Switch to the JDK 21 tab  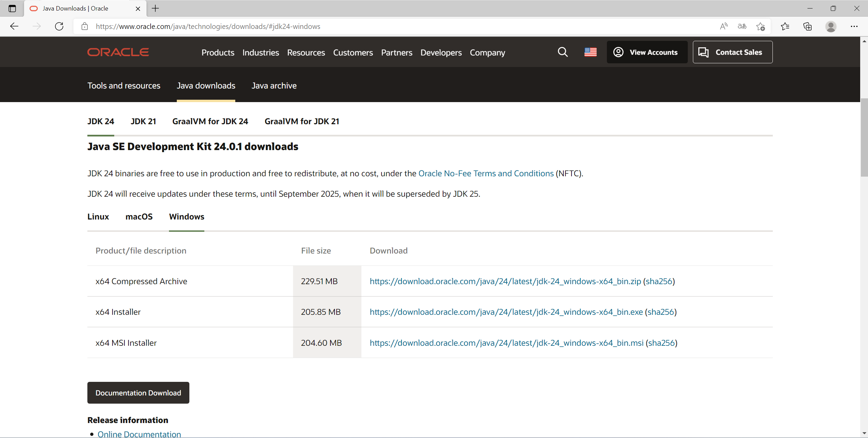tap(143, 121)
